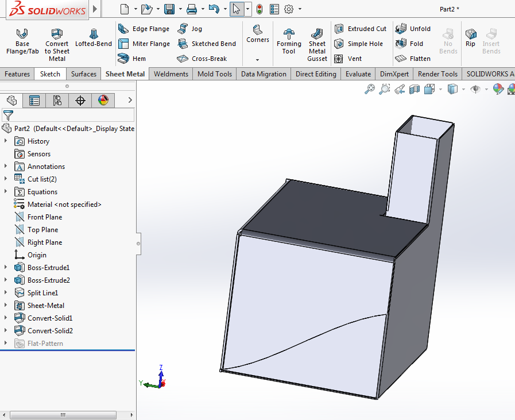Open the PropertyManager tab
515x420 pixels.
pyautogui.click(x=34, y=100)
